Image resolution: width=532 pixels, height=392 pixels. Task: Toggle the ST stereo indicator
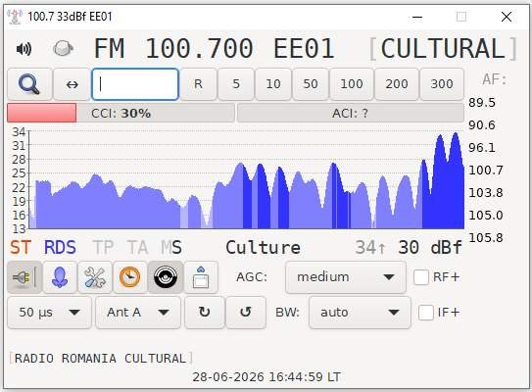[x=21, y=247]
